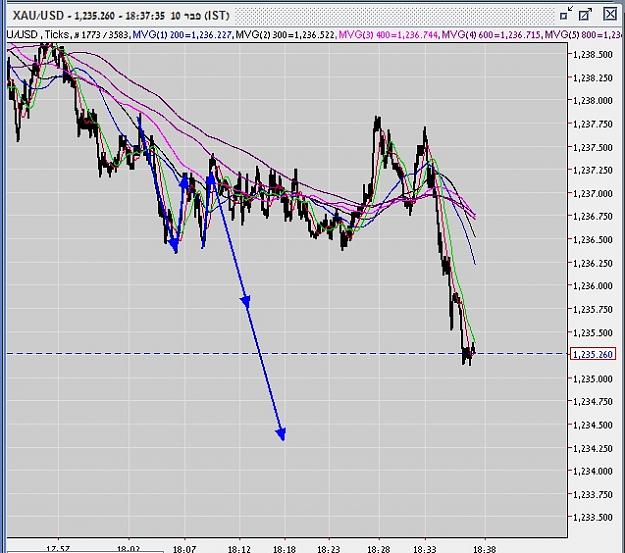Click the 18:12 time axis label
The width and height of the screenshot is (625, 553).
(x=239, y=549)
